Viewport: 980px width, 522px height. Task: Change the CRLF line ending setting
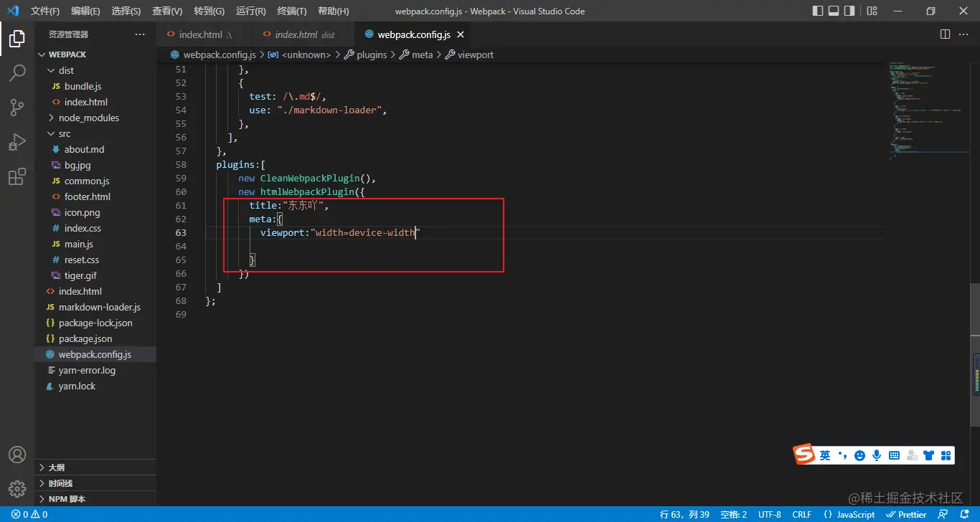(802, 514)
